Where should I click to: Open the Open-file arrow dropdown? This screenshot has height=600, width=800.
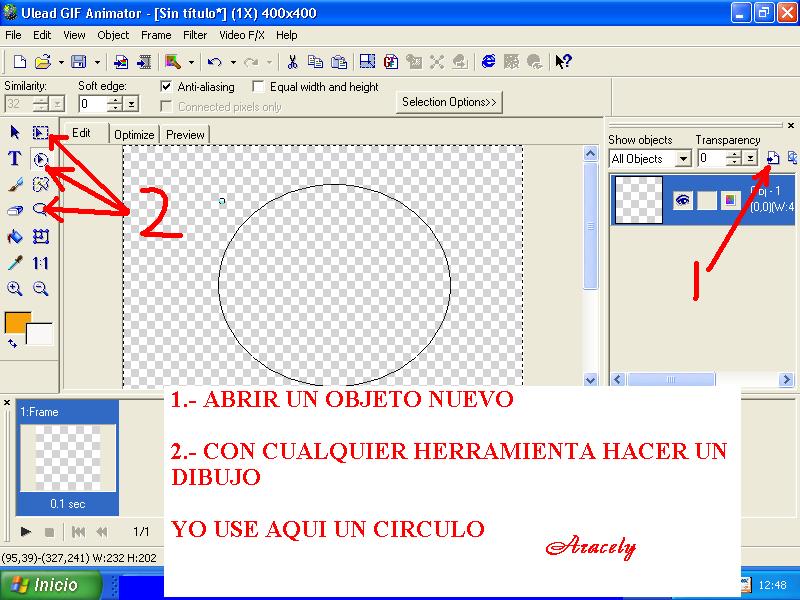coord(61,62)
